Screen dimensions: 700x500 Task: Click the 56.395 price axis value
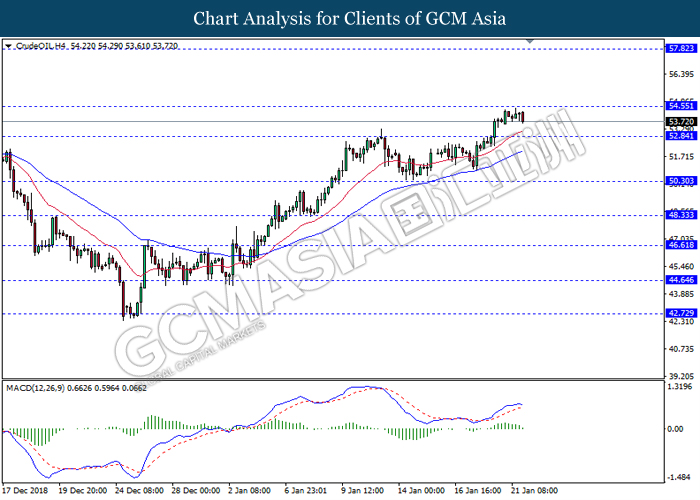pyautogui.click(x=681, y=74)
